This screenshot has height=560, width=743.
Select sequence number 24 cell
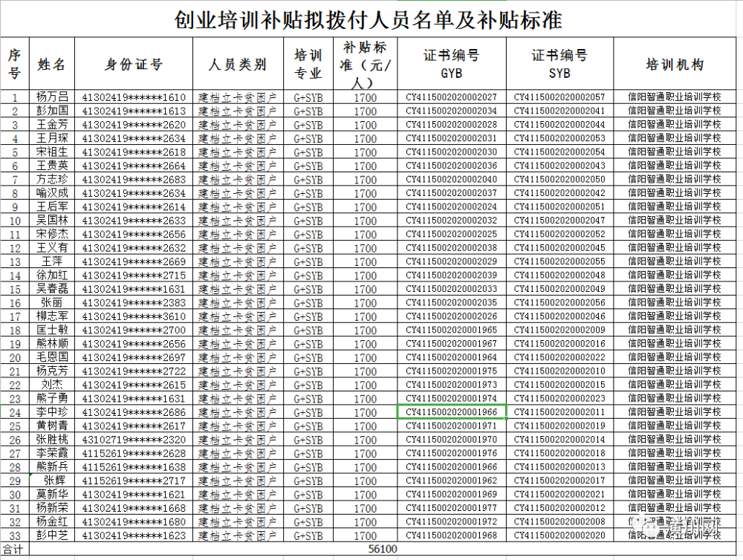point(15,413)
